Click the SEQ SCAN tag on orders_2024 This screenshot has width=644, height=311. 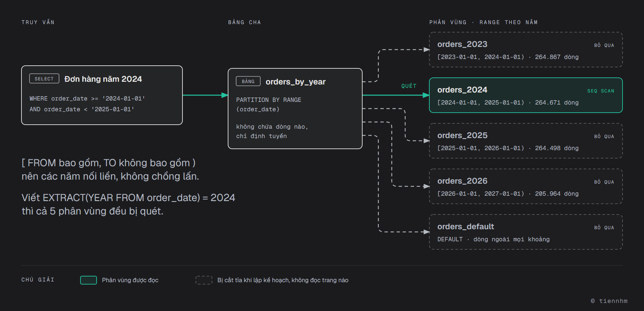[601, 91]
